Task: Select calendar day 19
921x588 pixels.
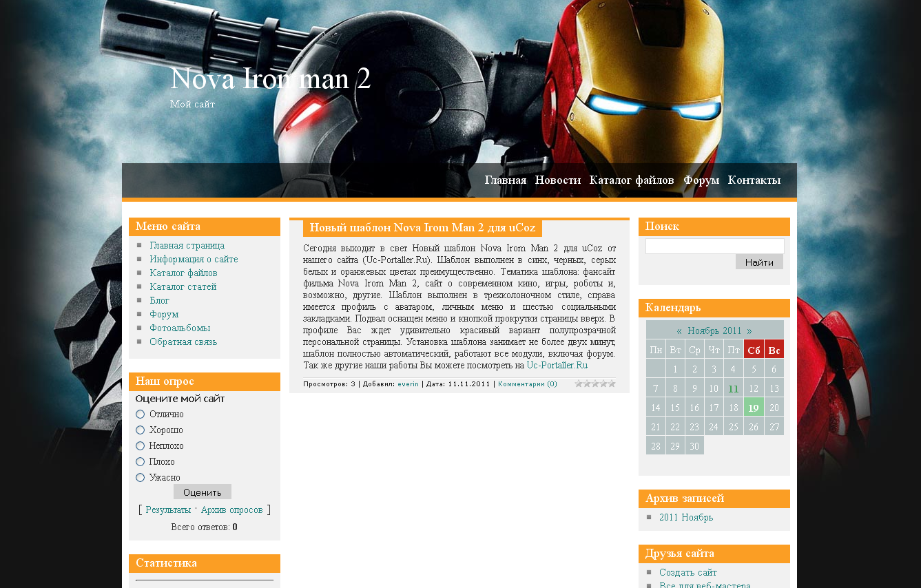Action: tap(754, 408)
